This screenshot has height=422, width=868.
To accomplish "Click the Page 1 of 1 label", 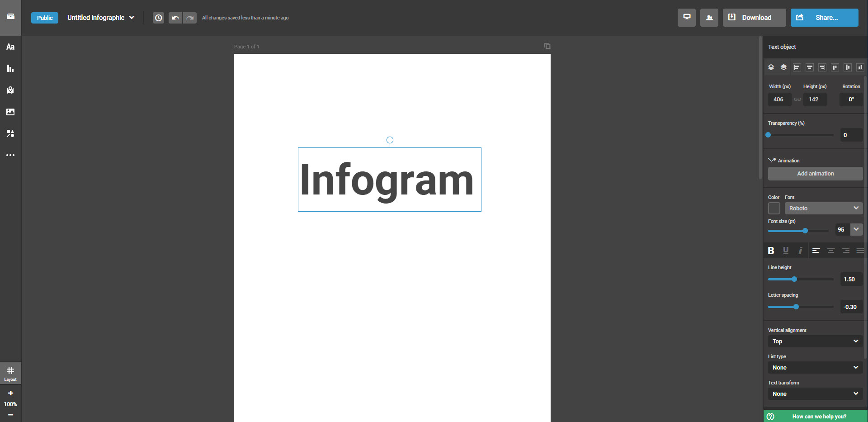I will coord(246,47).
